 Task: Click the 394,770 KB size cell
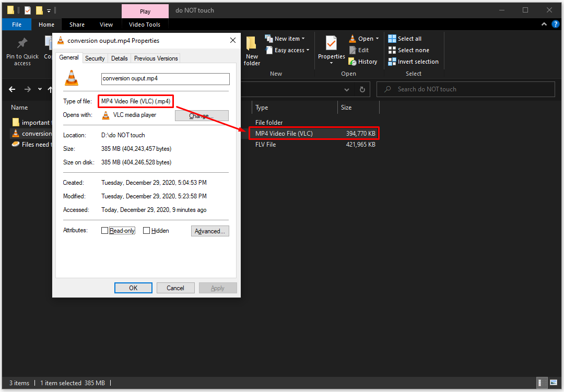[x=360, y=134]
